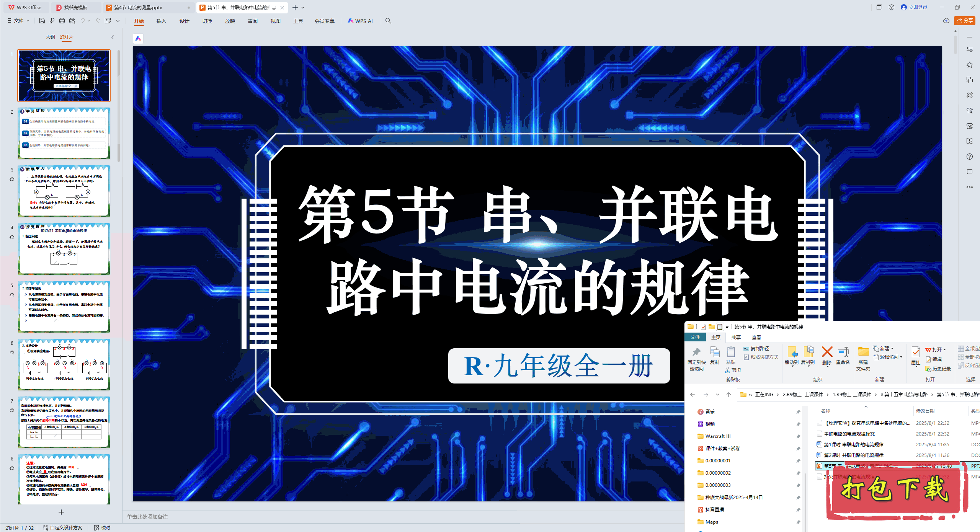
Task: Open the comment bubble icon in right sidebar
Action: point(970,172)
